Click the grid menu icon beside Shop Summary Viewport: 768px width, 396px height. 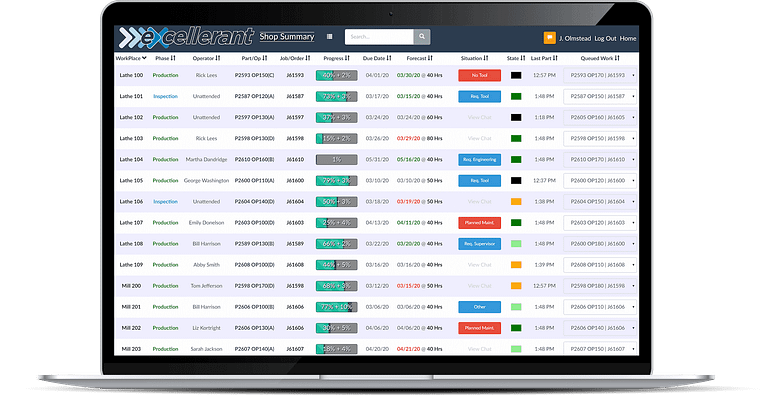point(330,37)
